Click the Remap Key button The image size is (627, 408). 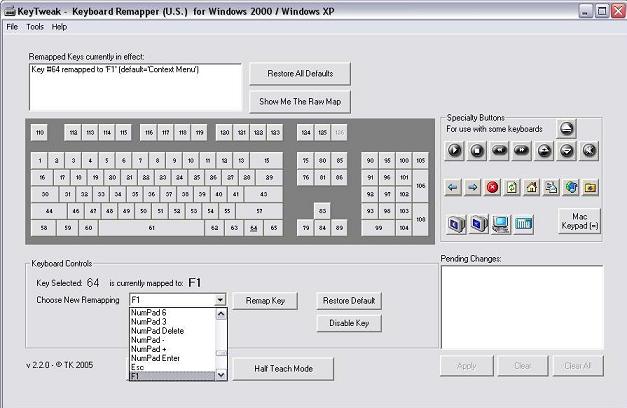265,301
